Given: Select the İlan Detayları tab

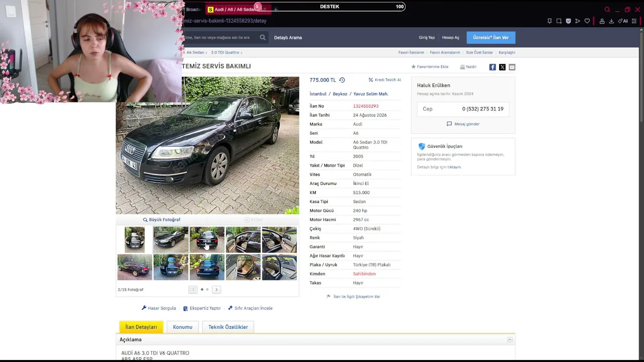Looking at the screenshot, I should pos(141,327).
